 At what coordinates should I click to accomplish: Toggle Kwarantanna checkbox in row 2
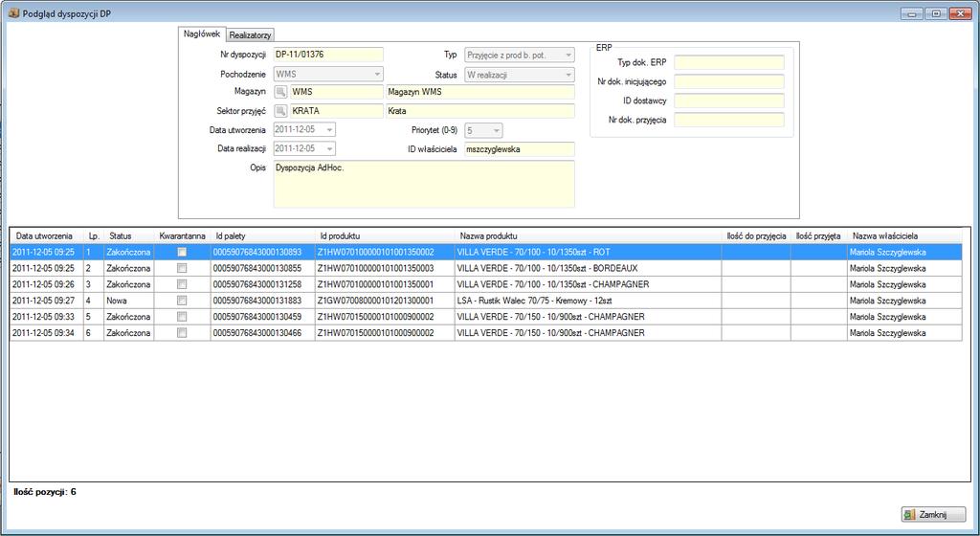pyautogui.click(x=182, y=268)
